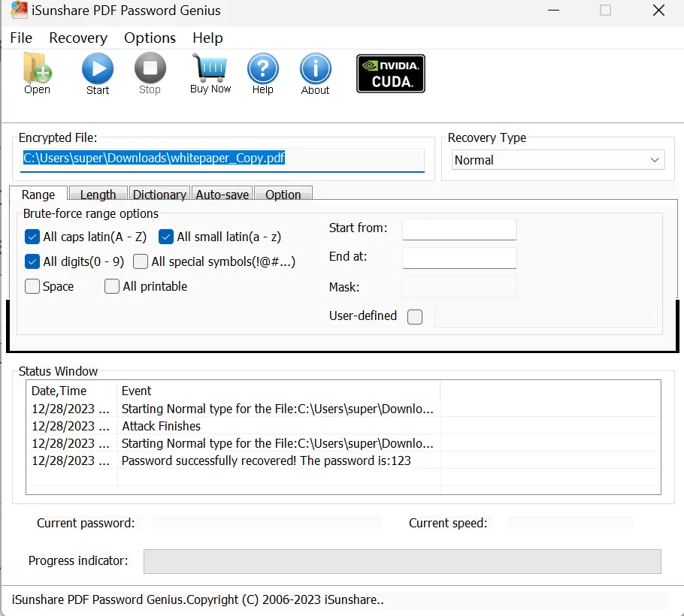The width and height of the screenshot is (684, 616).
Task: Switch to the Dictionary tab
Action: pos(159,194)
